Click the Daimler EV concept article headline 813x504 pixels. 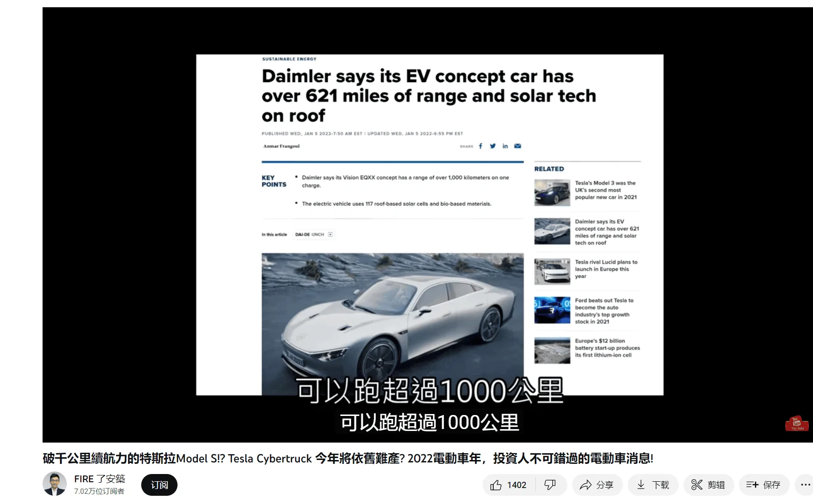click(429, 96)
